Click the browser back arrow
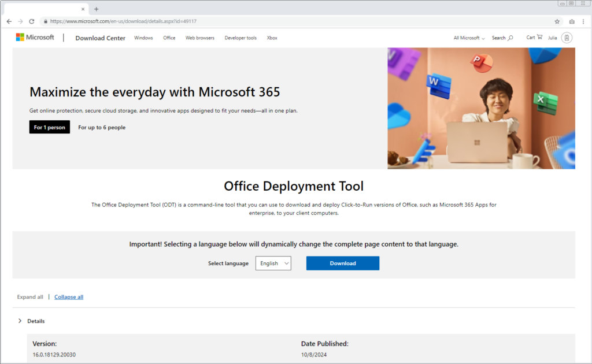Viewport: 592px width, 364px height. pyautogui.click(x=9, y=21)
